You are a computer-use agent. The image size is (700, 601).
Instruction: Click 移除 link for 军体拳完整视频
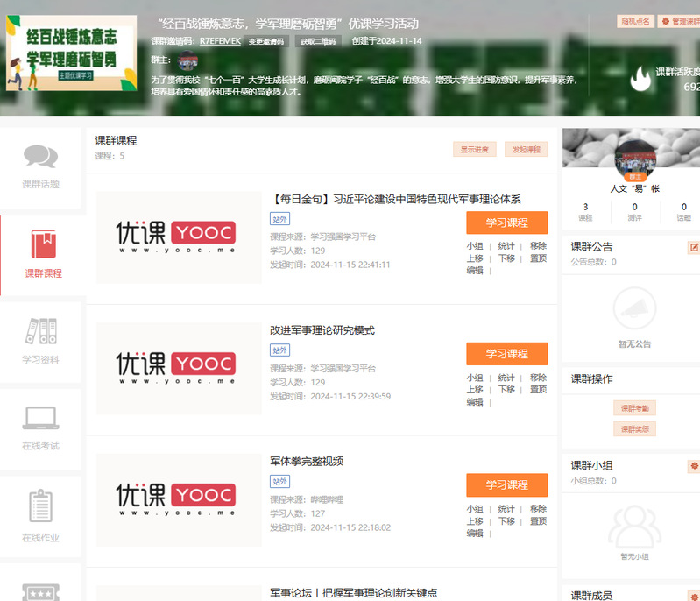coord(539,509)
